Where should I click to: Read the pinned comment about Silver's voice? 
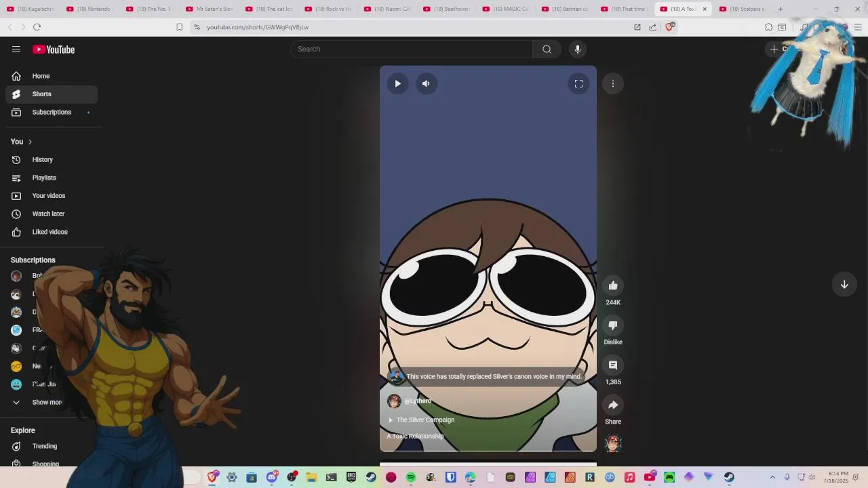click(x=487, y=376)
